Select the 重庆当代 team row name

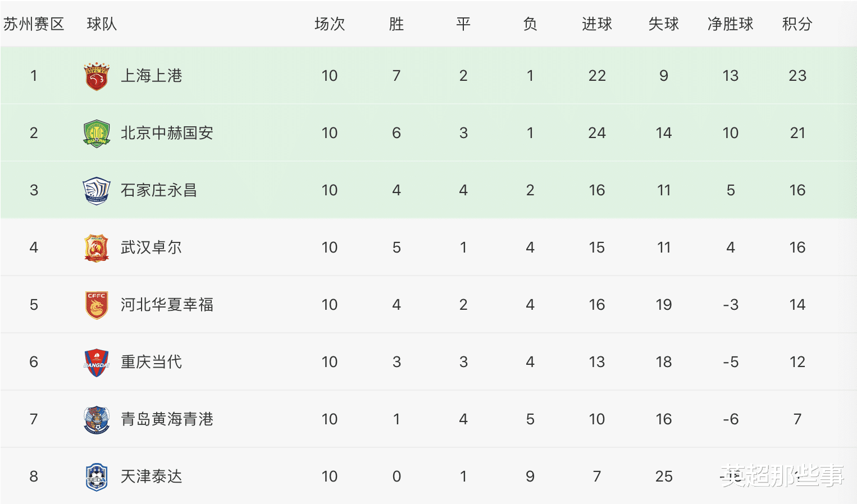pyautogui.click(x=152, y=362)
